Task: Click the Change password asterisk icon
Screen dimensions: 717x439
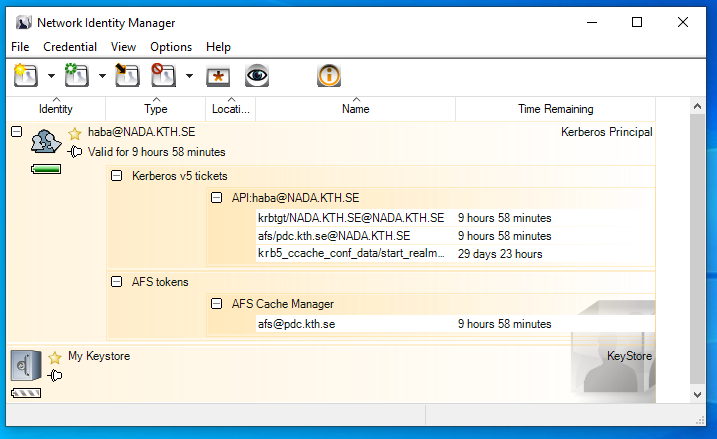Action: tap(218, 76)
